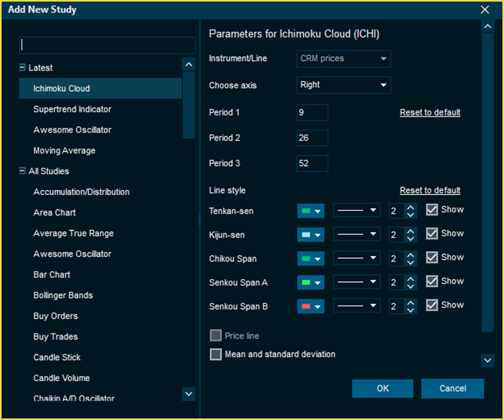This screenshot has height=420, width=504.
Task: Open Instrument/Line CRM prices dropdown
Action: (x=343, y=59)
